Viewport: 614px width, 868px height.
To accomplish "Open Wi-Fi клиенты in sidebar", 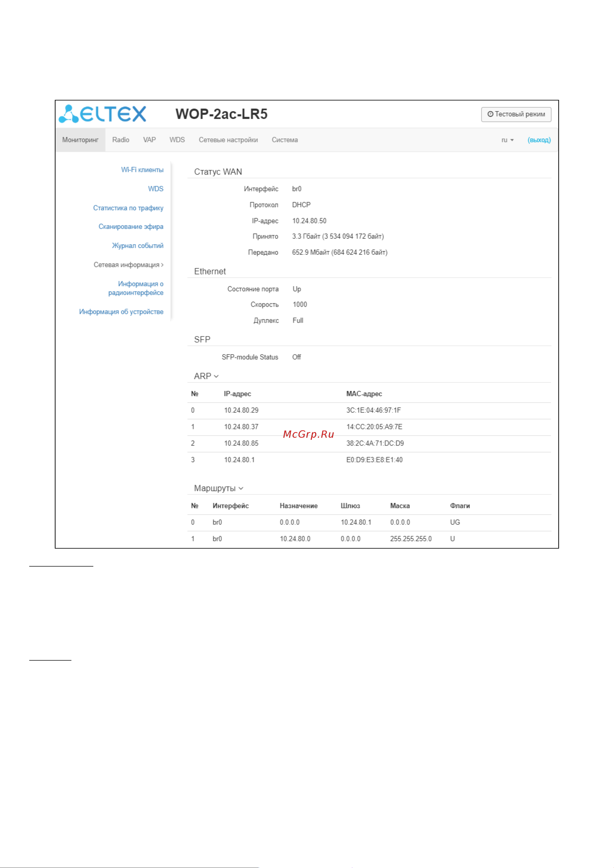I will point(142,170).
